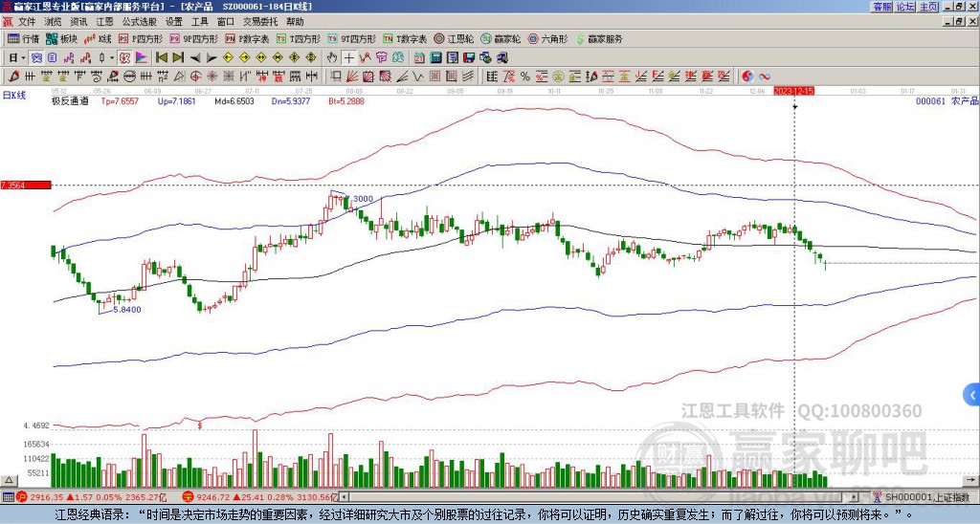Open the 工具 menu

pyautogui.click(x=199, y=22)
